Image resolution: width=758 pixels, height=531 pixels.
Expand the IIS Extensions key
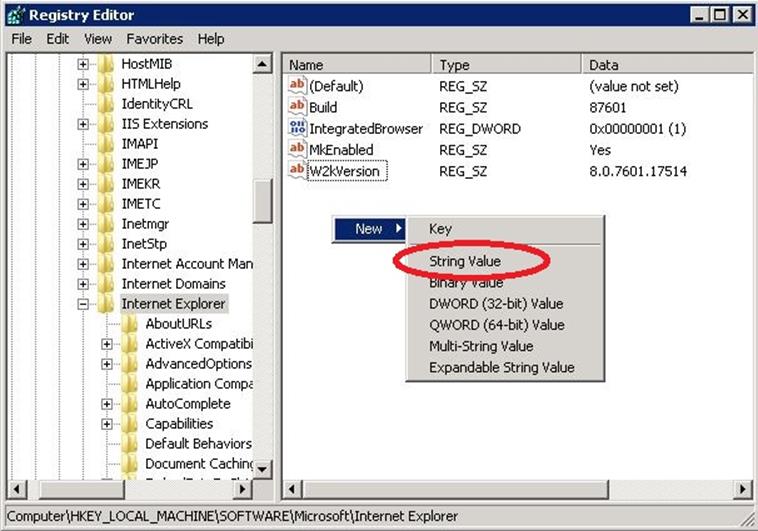[x=83, y=124]
